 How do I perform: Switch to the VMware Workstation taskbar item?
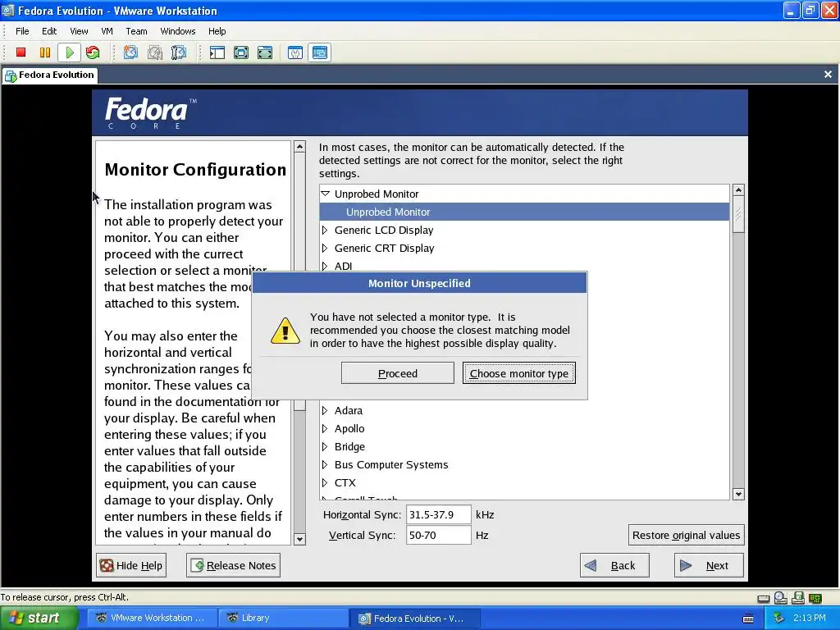(x=153, y=619)
